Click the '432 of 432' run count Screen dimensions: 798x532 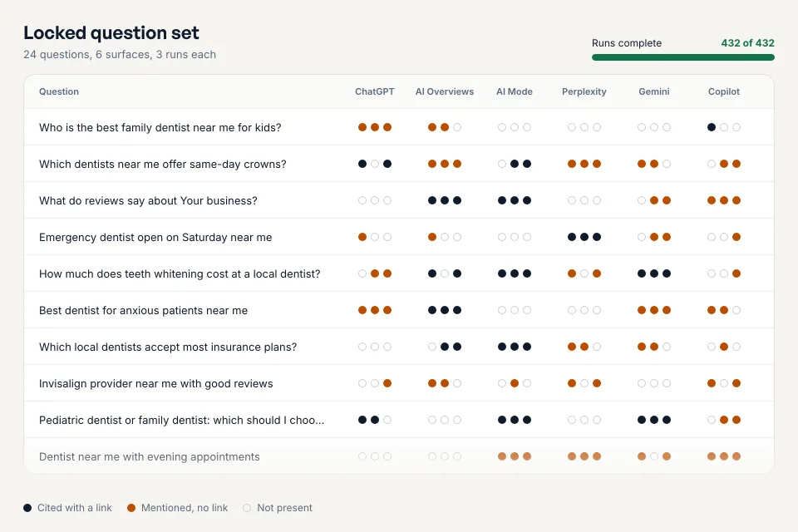[x=747, y=43]
